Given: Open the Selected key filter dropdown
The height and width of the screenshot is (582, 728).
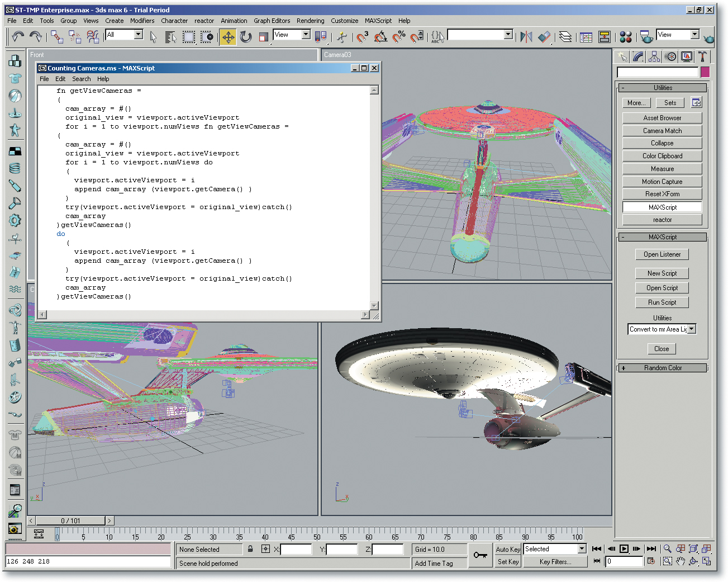Looking at the screenshot, I should (x=582, y=549).
